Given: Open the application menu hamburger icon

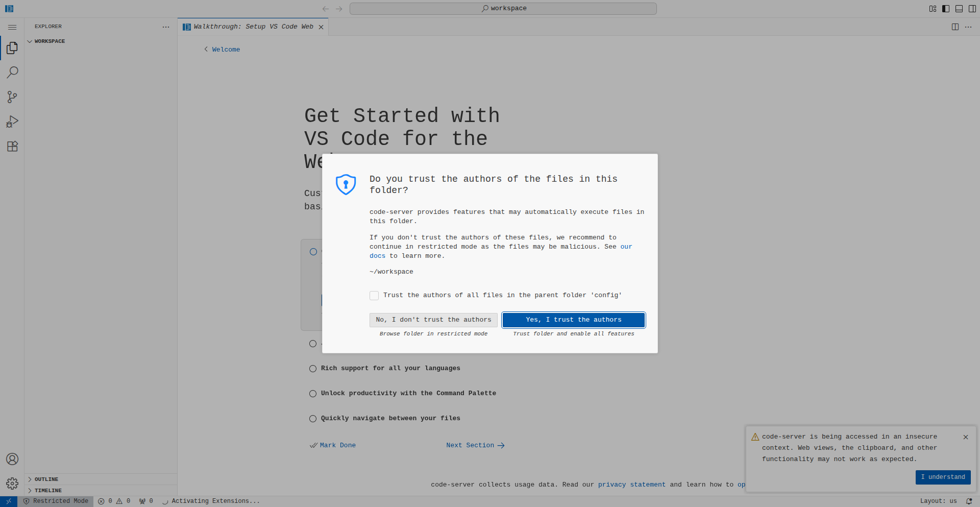Looking at the screenshot, I should tap(12, 27).
